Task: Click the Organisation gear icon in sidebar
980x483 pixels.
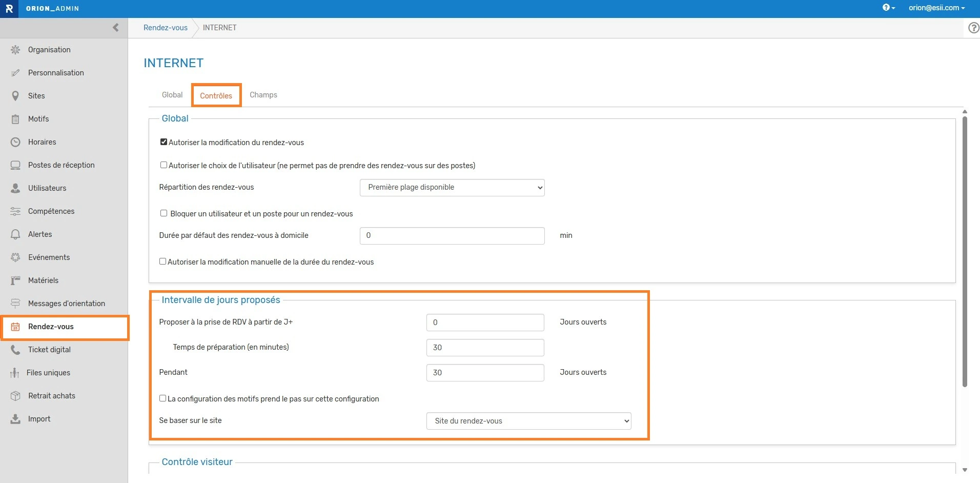Action: pyautogui.click(x=15, y=50)
